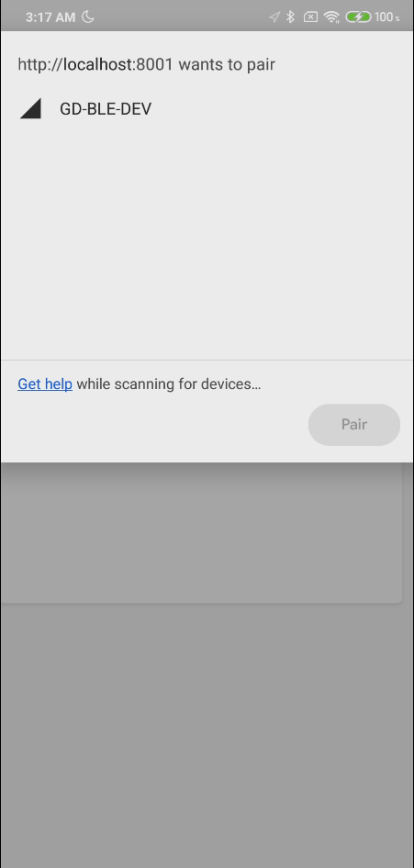Tap the Bluetooth icon in status bar

click(x=290, y=17)
